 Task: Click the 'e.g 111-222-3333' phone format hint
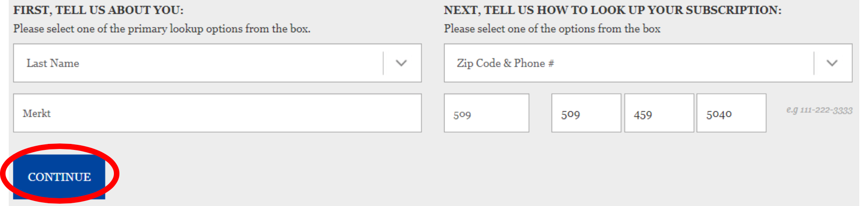tap(819, 110)
